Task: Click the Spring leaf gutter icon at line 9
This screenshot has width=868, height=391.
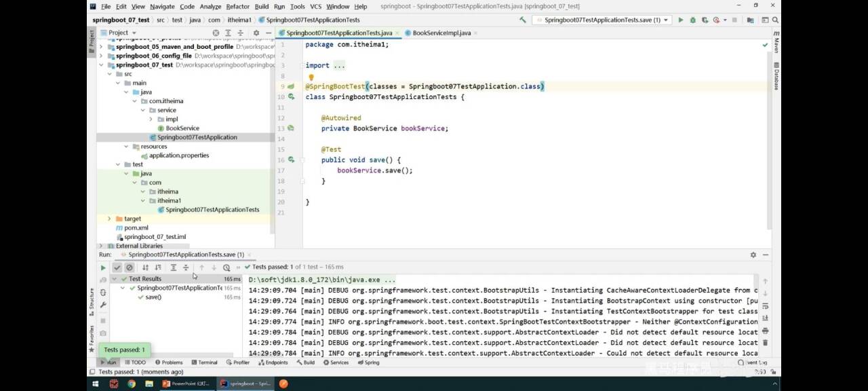Action: pos(291,86)
